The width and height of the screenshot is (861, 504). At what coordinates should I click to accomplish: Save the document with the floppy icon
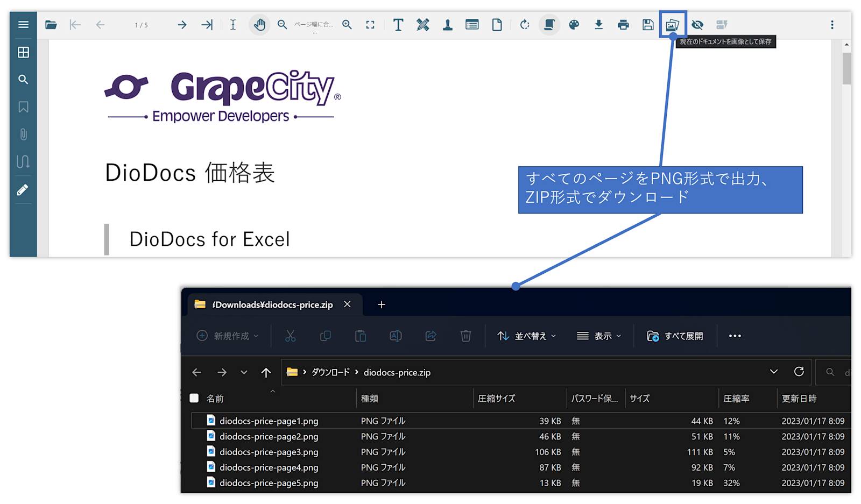pyautogui.click(x=648, y=25)
